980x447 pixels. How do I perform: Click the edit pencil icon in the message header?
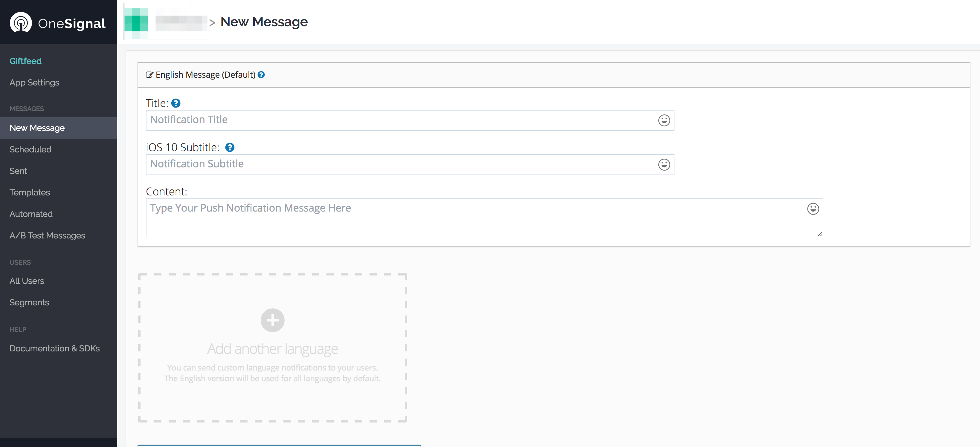click(149, 74)
